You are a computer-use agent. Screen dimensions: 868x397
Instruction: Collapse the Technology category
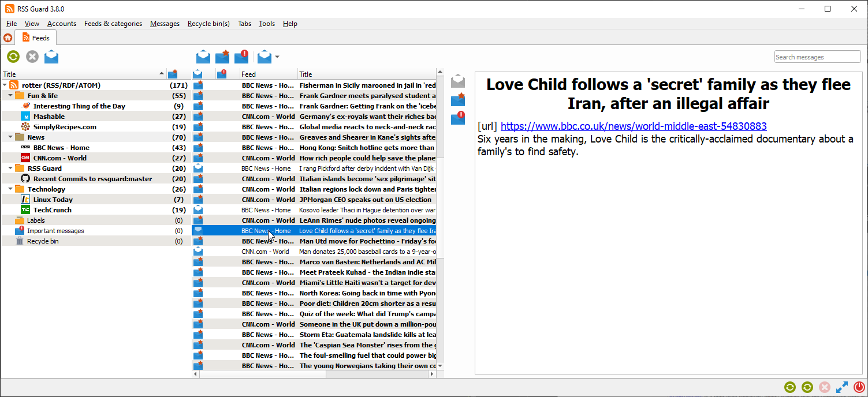12,189
